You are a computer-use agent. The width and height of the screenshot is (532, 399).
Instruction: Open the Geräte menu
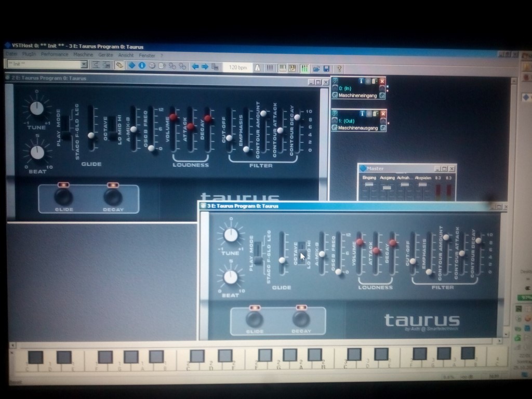[105, 55]
